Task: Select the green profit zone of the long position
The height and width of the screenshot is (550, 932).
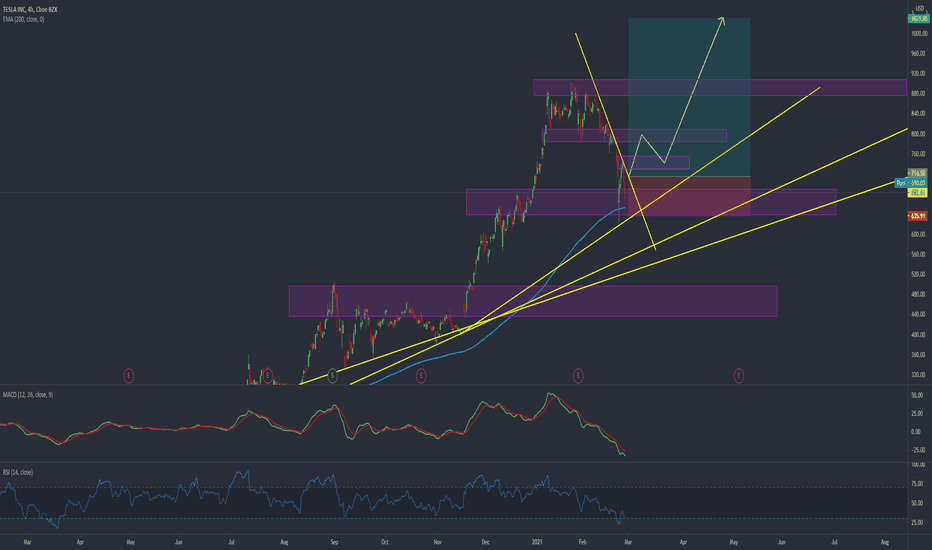Action: [x=689, y=97]
